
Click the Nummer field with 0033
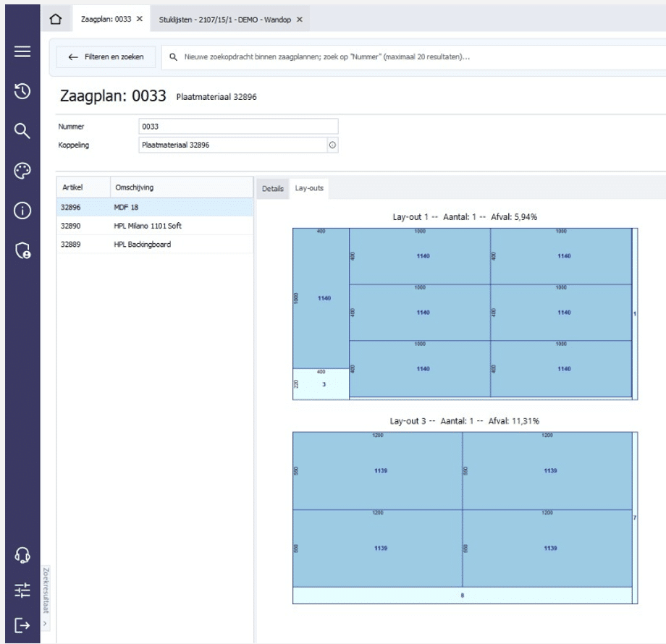click(237, 127)
